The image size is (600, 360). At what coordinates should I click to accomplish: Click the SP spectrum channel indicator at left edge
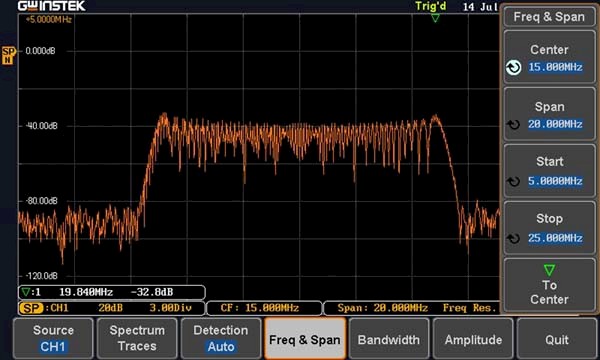8,55
